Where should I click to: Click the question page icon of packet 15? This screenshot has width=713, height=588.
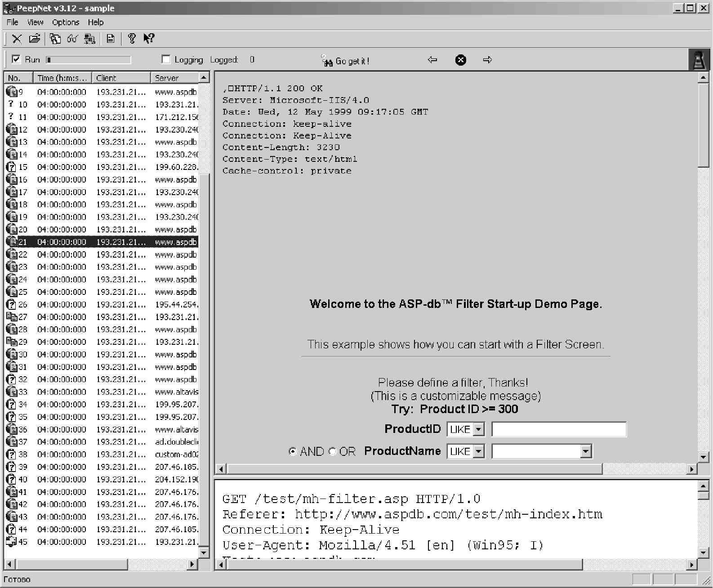[x=12, y=167]
